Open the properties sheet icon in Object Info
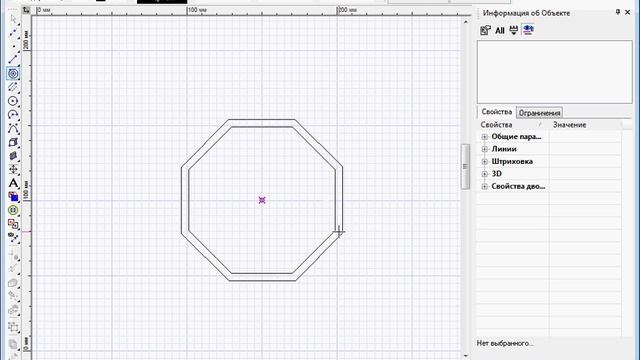The width and height of the screenshot is (640, 360). 485,30
